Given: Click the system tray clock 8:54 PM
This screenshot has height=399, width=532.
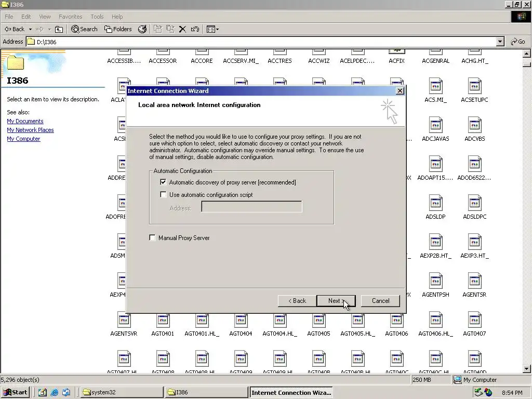Looking at the screenshot, I should pos(512,393).
